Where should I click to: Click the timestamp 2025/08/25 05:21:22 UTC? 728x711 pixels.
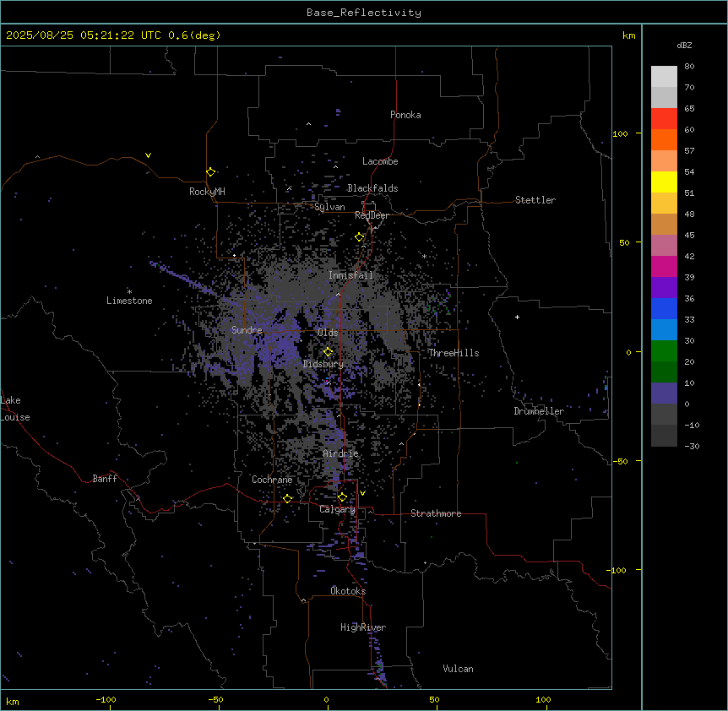(84, 35)
